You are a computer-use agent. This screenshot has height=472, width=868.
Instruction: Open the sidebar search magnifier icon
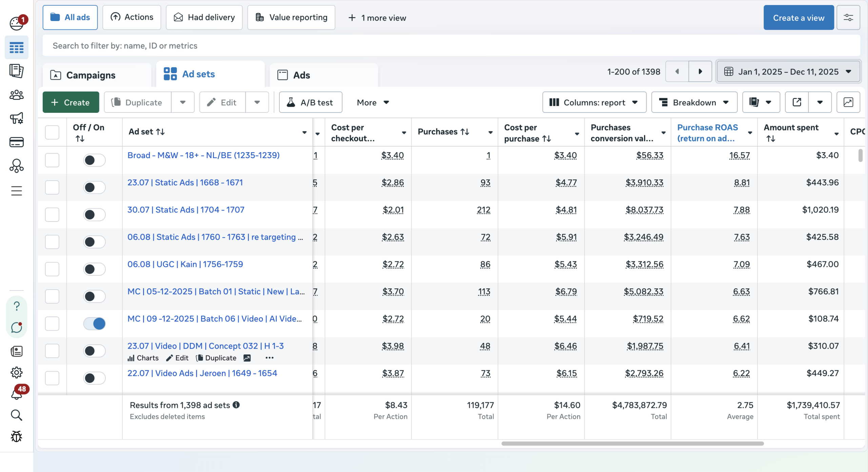click(x=16, y=415)
